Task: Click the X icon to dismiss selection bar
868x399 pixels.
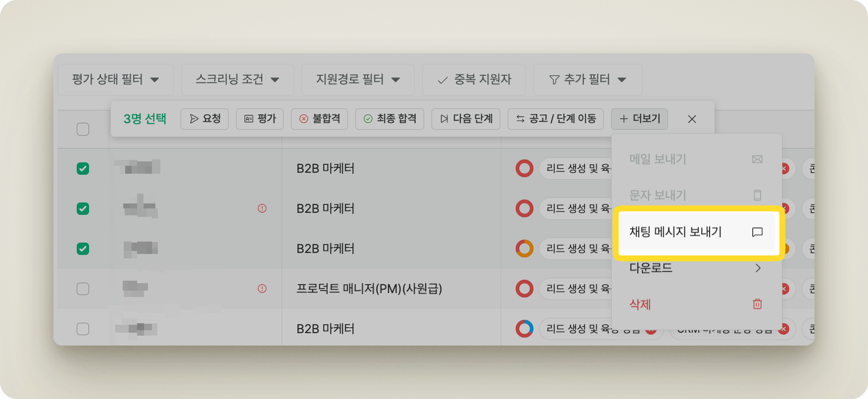Action: [x=692, y=119]
